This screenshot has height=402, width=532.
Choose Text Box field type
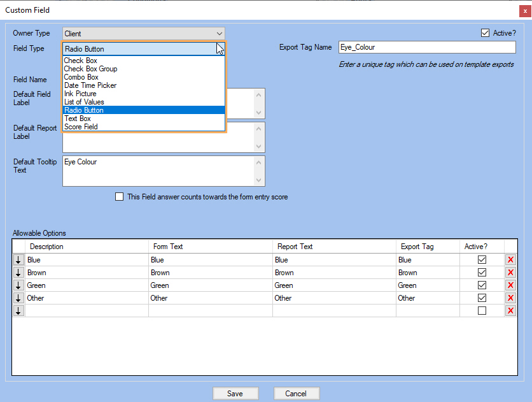point(144,118)
